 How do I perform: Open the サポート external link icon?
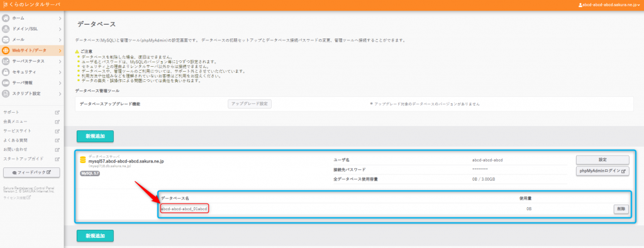tap(57, 112)
